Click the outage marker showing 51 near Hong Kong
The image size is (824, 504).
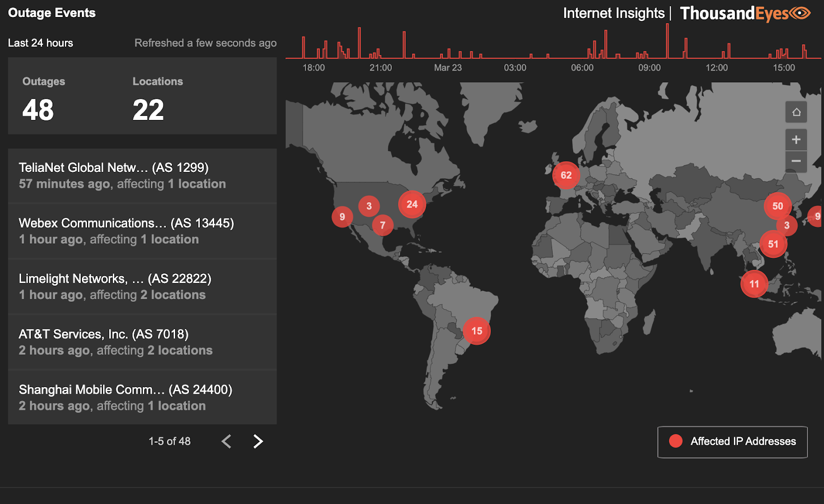point(774,245)
